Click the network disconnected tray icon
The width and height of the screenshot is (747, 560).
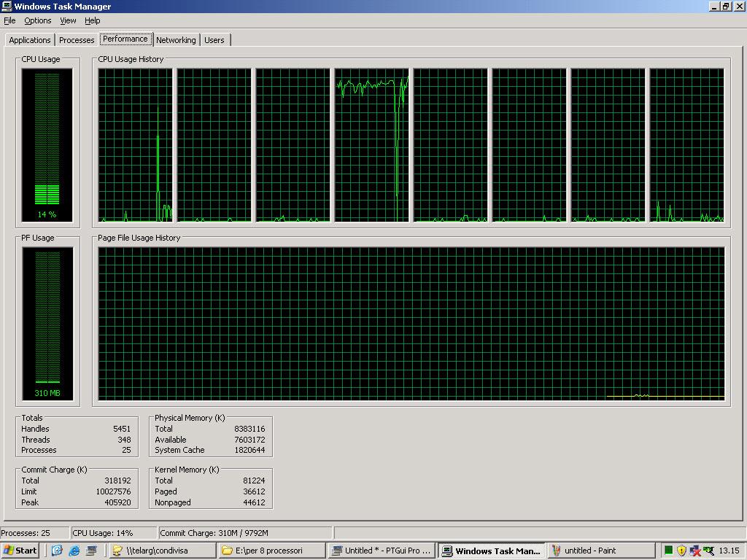695,551
